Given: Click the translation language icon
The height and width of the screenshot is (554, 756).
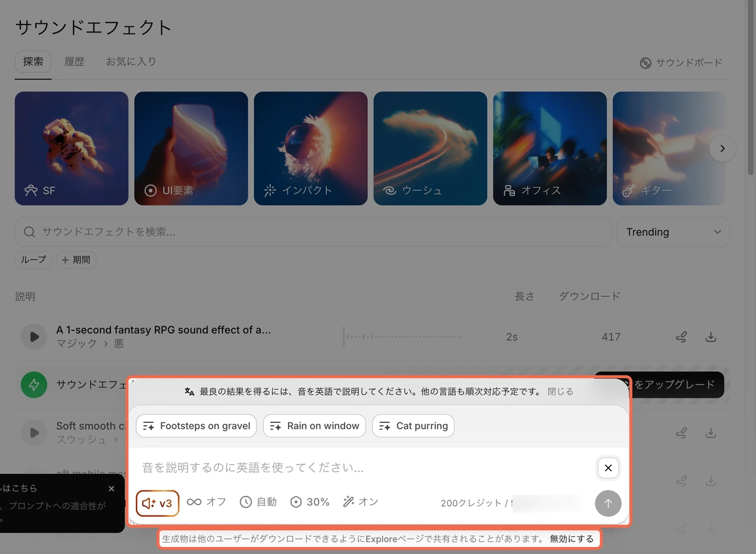Looking at the screenshot, I should [x=190, y=391].
